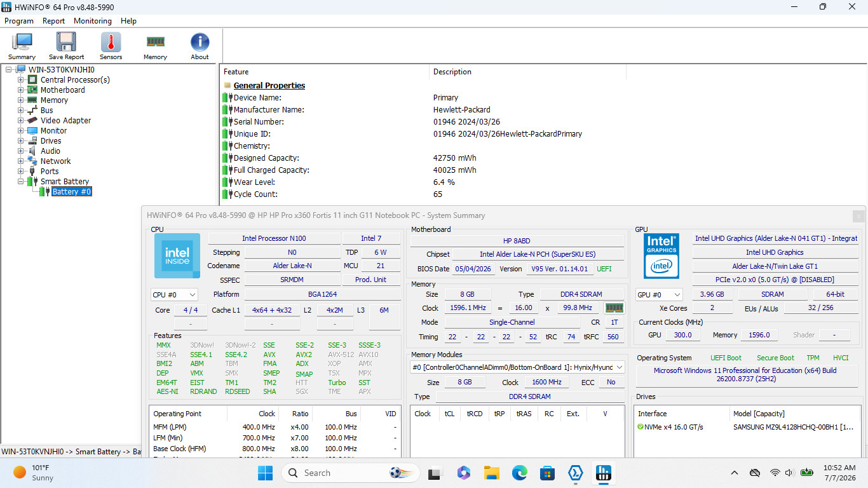
Task: Click the Intel Inside CPU logo
Action: click(177, 255)
